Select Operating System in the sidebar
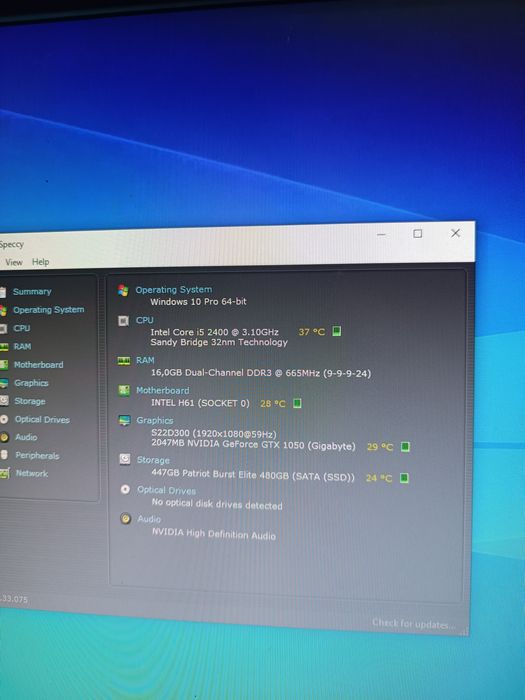The width and height of the screenshot is (525, 700). pyautogui.click(x=48, y=310)
